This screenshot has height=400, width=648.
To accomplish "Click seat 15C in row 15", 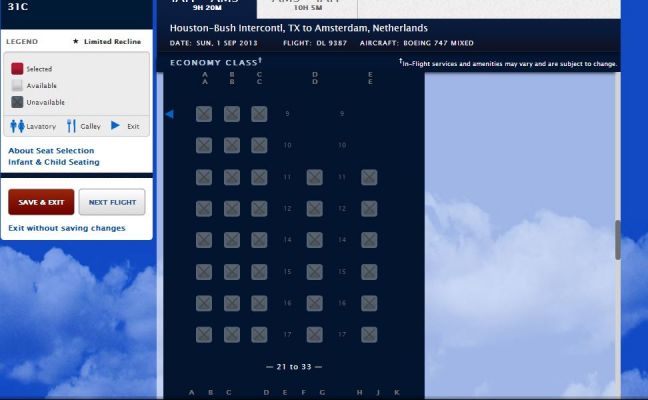I will pyautogui.click(x=259, y=271).
